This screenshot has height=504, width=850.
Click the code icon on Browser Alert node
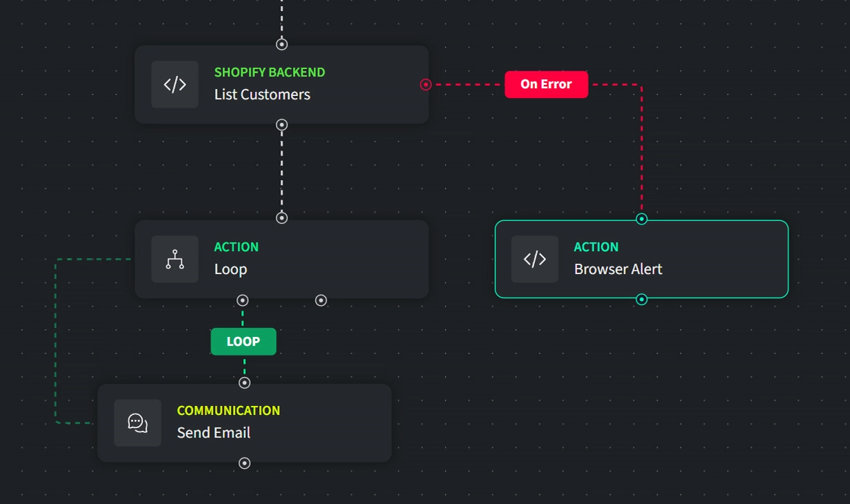(535, 259)
